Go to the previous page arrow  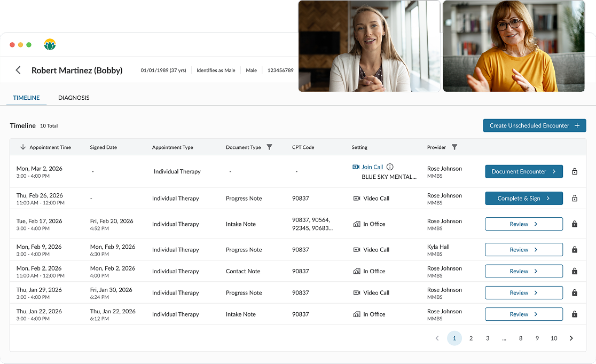tap(437, 338)
